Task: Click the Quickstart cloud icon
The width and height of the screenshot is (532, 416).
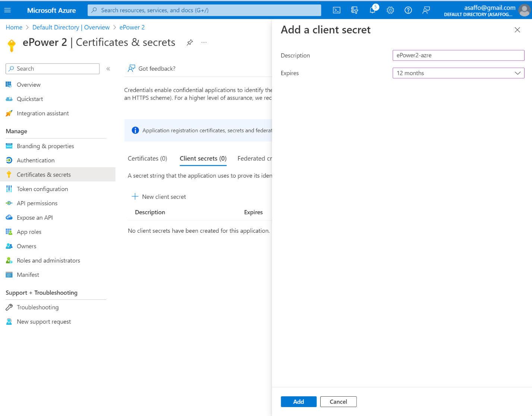Action: click(9, 99)
